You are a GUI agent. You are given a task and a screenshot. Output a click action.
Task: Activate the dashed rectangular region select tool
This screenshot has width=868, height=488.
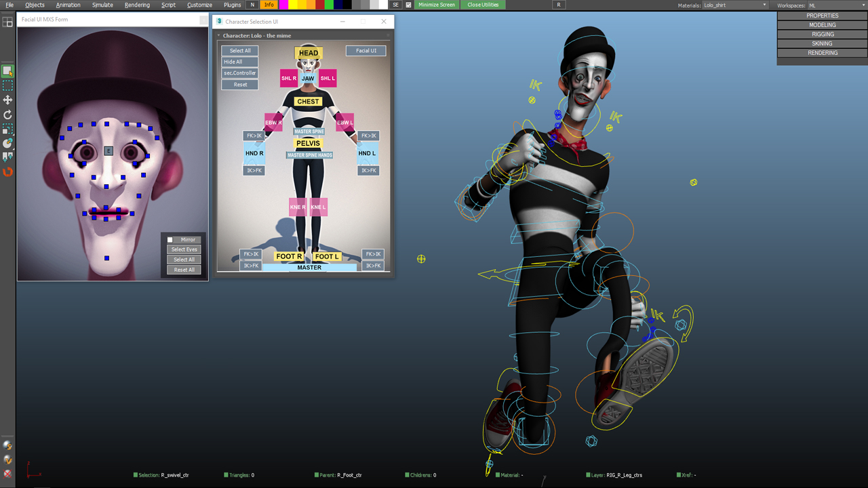[7, 85]
